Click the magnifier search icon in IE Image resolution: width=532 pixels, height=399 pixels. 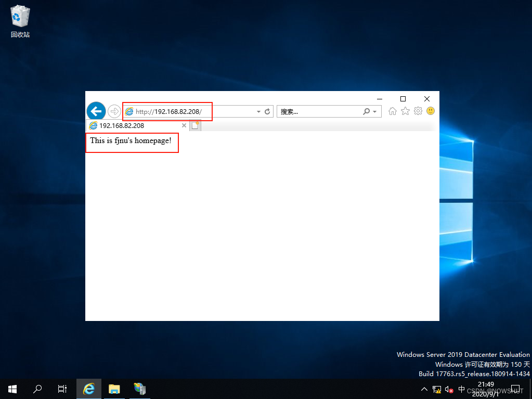point(367,111)
